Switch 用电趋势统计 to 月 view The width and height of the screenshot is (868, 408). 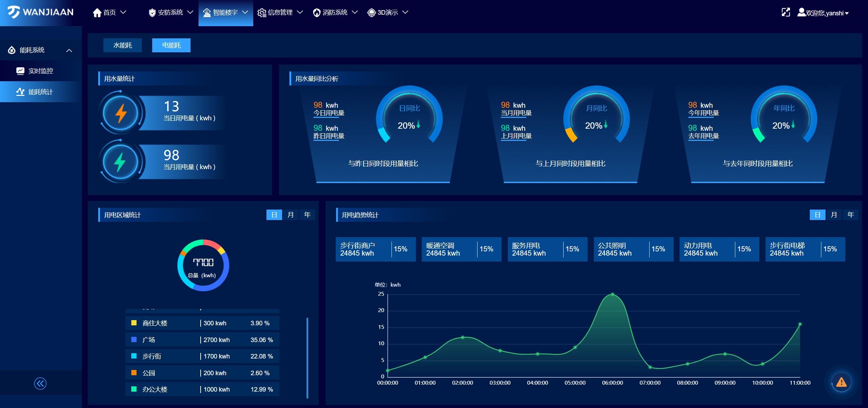click(834, 215)
